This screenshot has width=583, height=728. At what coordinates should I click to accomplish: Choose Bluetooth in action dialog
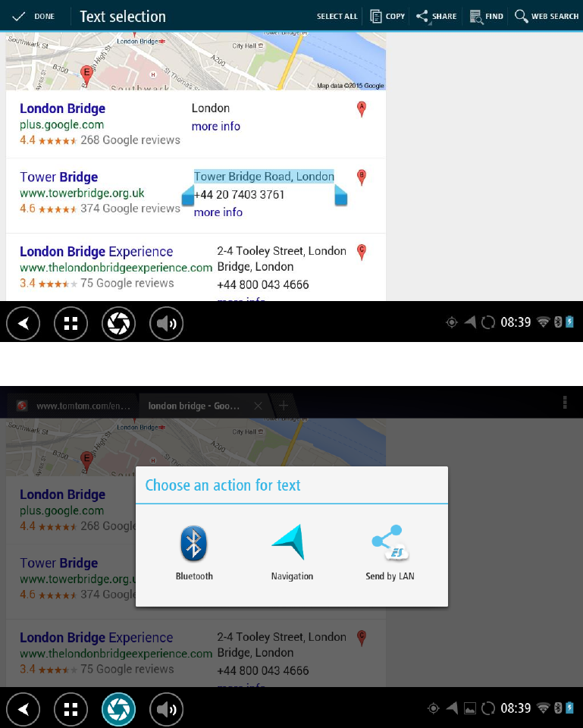[194, 553]
